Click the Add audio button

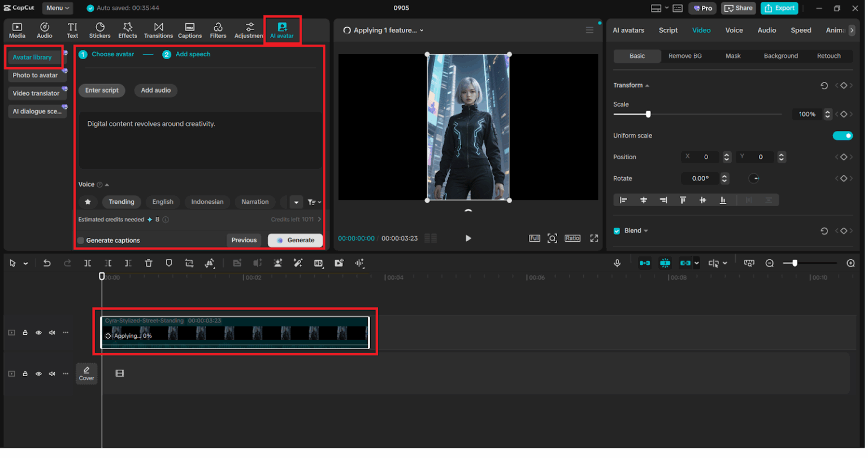click(x=157, y=90)
